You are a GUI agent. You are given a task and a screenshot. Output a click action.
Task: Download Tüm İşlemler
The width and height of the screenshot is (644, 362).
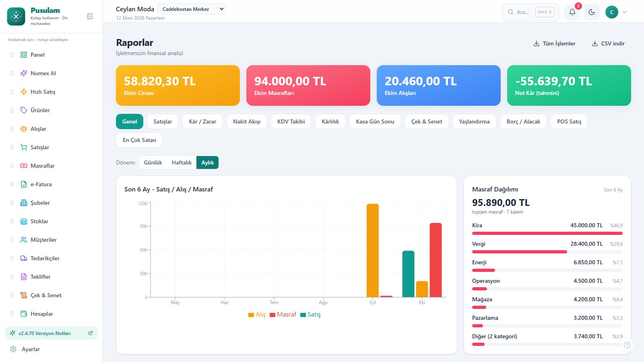[554, 43]
